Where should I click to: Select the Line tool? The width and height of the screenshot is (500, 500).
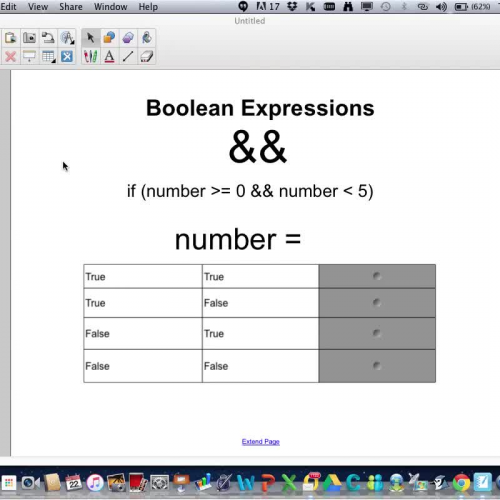pyautogui.click(x=128, y=56)
